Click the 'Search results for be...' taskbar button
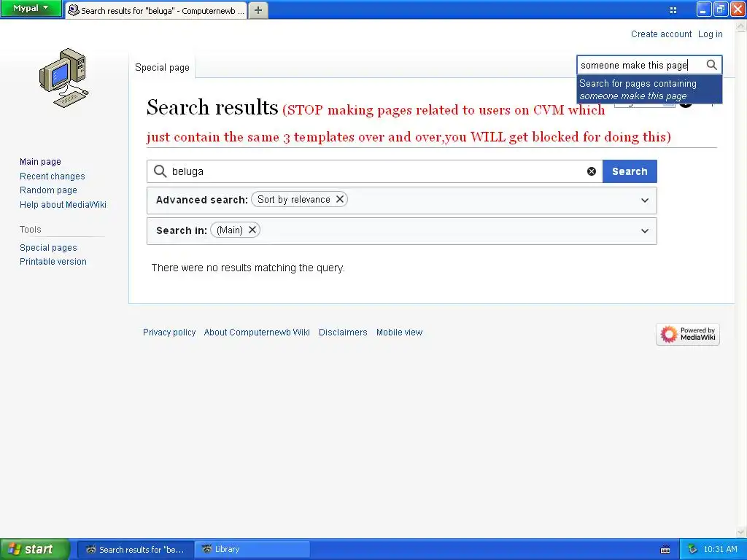Screen dimensions: 747x560 136,549
